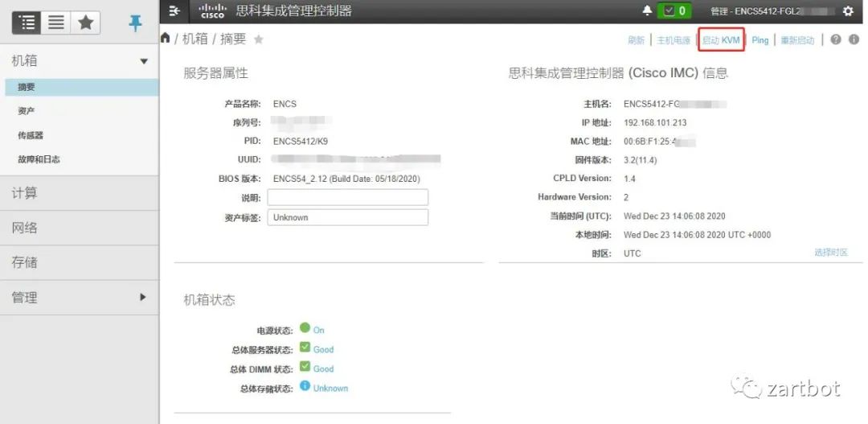Click the blue pin sidebar icon

pos(135,23)
